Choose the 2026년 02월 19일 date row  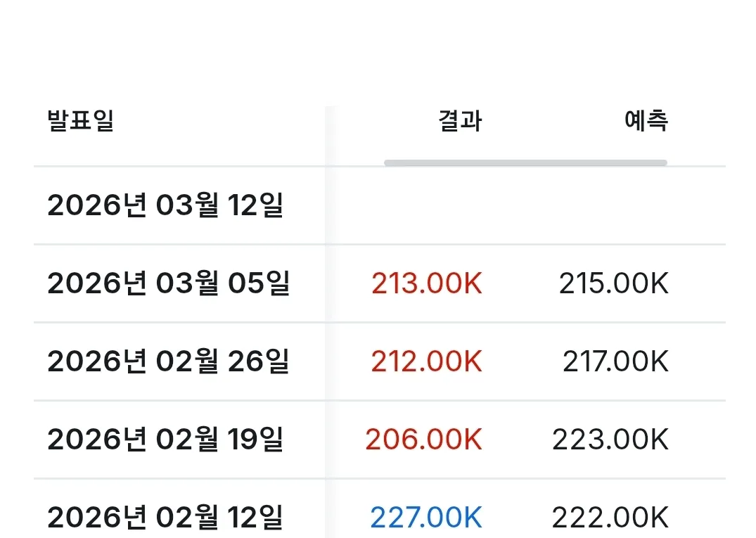165,440
